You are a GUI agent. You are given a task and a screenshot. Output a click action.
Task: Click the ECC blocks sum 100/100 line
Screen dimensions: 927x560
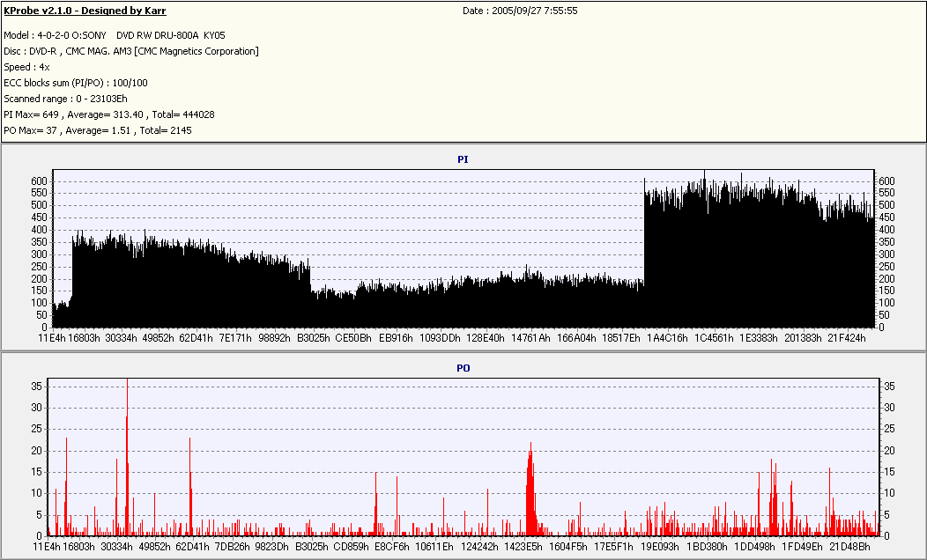pyautogui.click(x=76, y=83)
